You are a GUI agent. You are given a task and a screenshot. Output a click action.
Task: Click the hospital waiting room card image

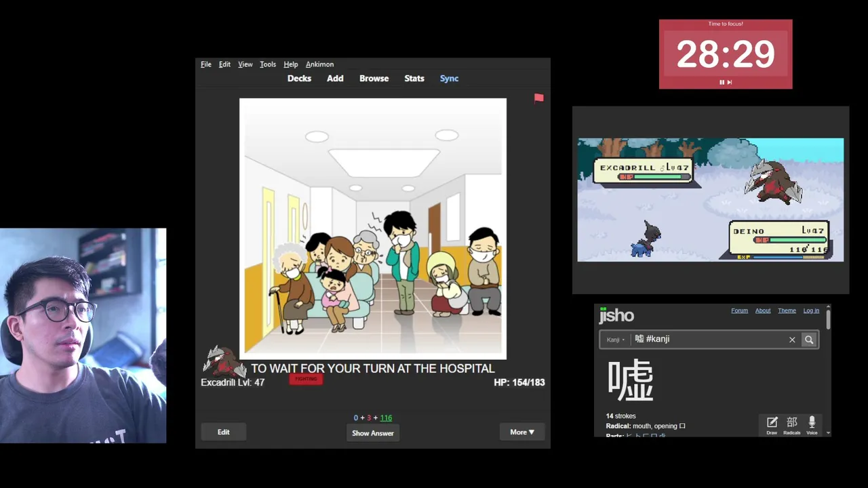(x=372, y=228)
